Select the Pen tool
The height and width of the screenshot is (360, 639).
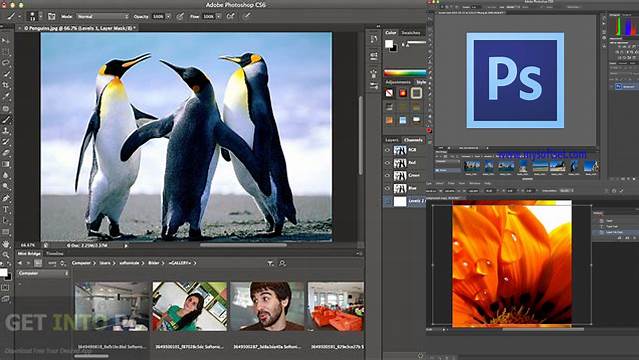click(6, 199)
